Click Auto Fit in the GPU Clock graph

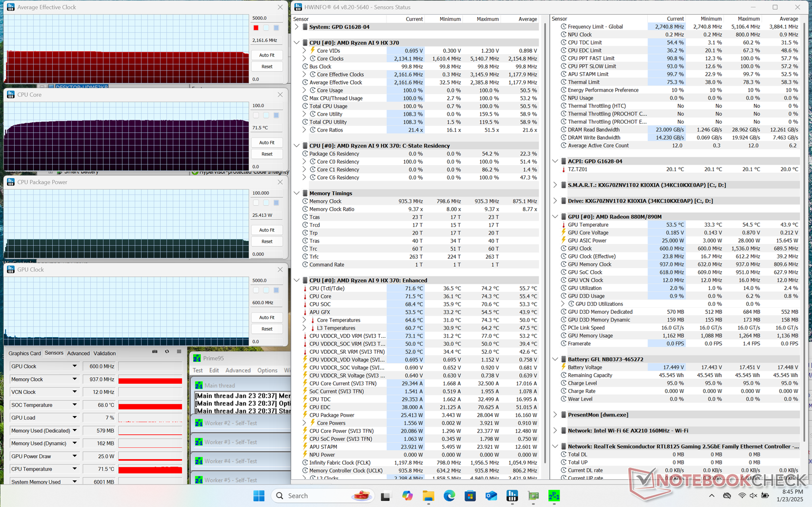pyautogui.click(x=267, y=317)
